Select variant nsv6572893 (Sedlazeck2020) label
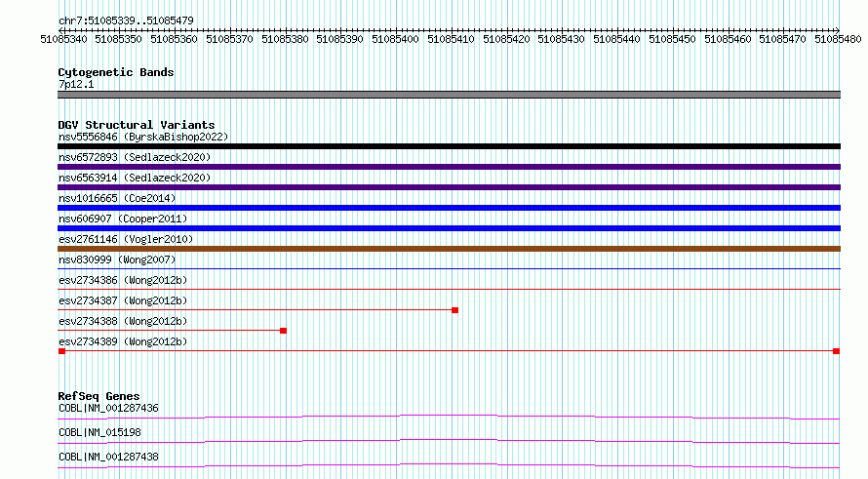This screenshot has width=868, height=479. pos(135,157)
